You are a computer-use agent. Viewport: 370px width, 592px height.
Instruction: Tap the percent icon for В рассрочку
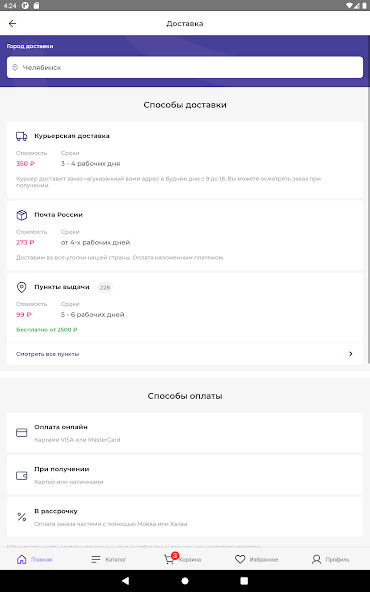(x=22, y=517)
